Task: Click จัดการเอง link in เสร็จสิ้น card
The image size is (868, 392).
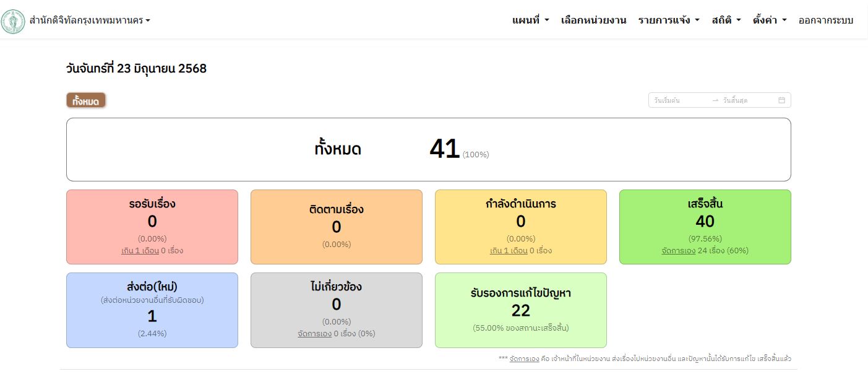Action: (x=679, y=251)
